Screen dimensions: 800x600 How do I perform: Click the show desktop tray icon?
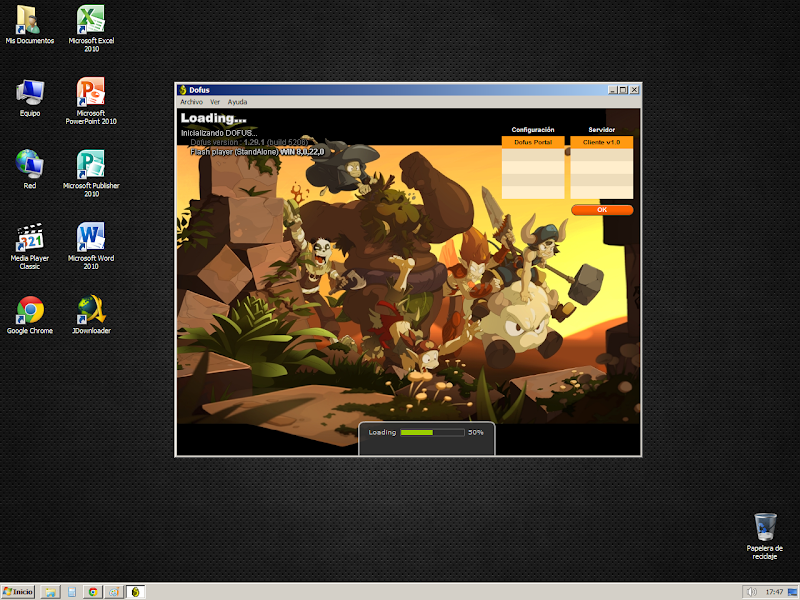coord(793,592)
